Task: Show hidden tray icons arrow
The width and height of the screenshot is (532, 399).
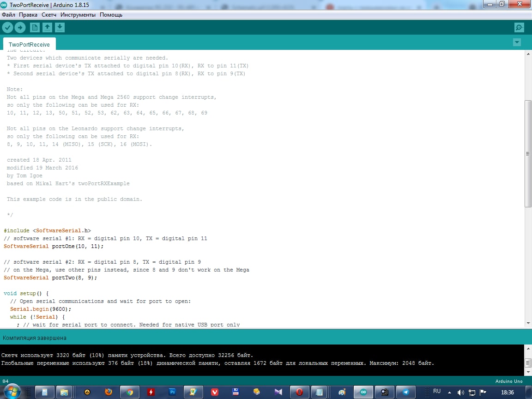Action: tap(449, 393)
